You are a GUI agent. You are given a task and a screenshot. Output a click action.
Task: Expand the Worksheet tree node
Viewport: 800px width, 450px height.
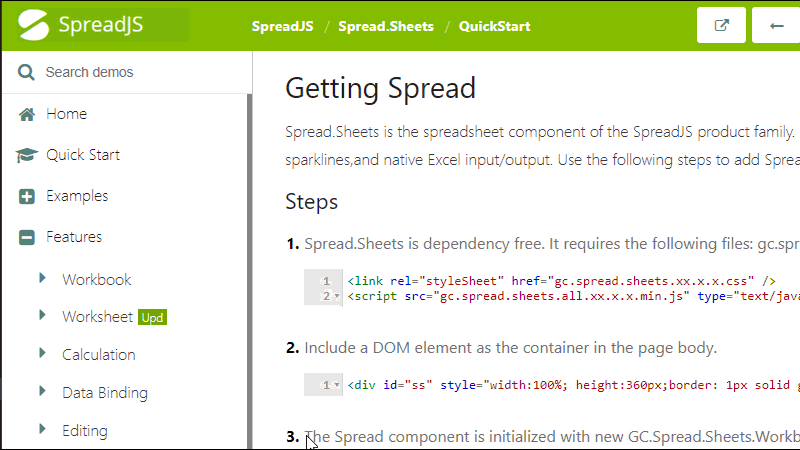coord(43,316)
